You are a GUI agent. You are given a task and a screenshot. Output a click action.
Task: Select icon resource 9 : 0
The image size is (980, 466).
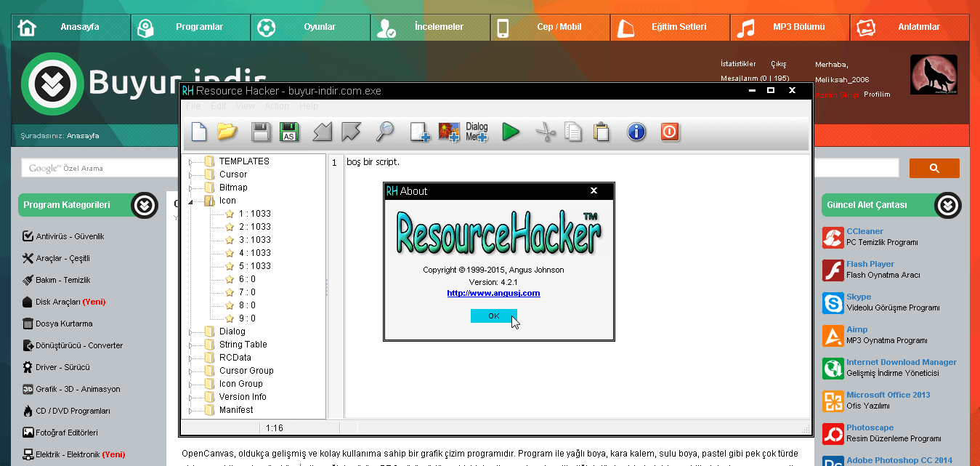pos(247,318)
